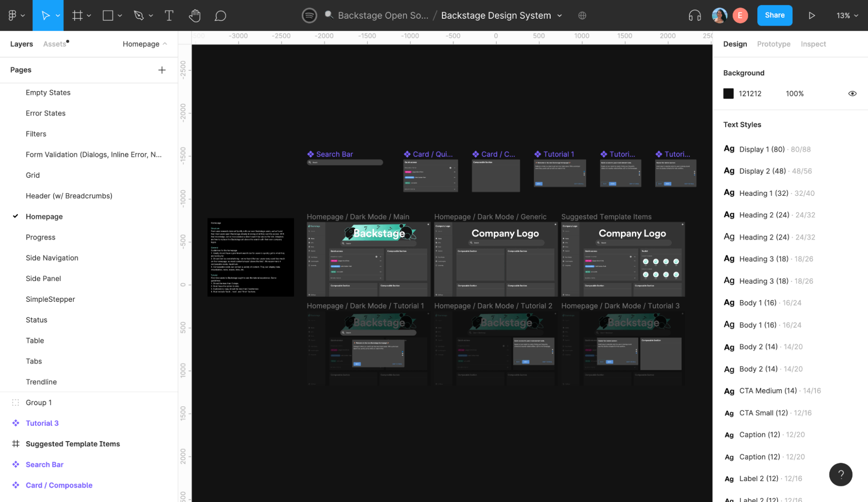Click the Share button

tap(775, 15)
